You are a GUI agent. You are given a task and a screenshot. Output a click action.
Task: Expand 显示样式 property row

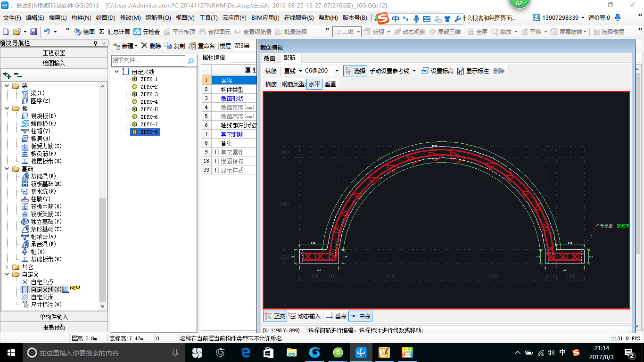pos(215,170)
